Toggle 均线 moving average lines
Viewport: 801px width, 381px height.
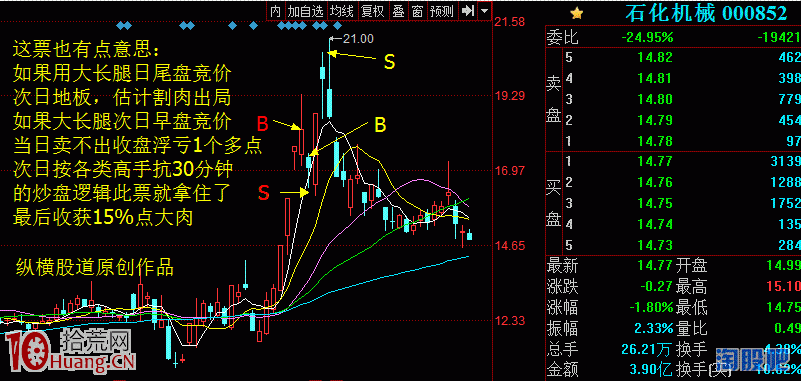342,11
